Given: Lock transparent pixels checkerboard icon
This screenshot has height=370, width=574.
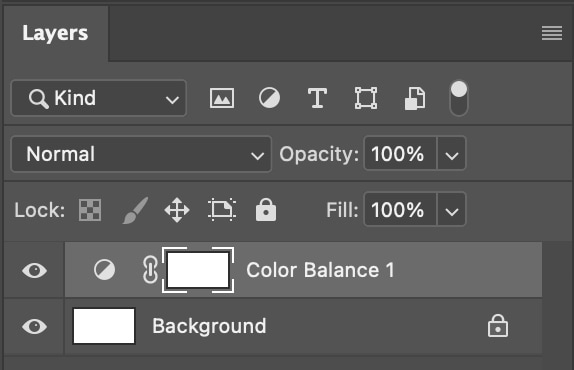Looking at the screenshot, I should [90, 210].
